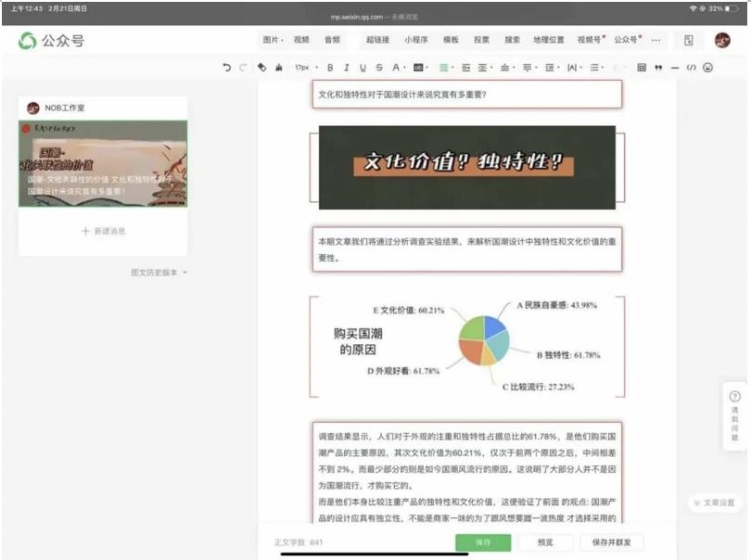Undo the last edit
The height and width of the screenshot is (560, 751).
coord(226,68)
